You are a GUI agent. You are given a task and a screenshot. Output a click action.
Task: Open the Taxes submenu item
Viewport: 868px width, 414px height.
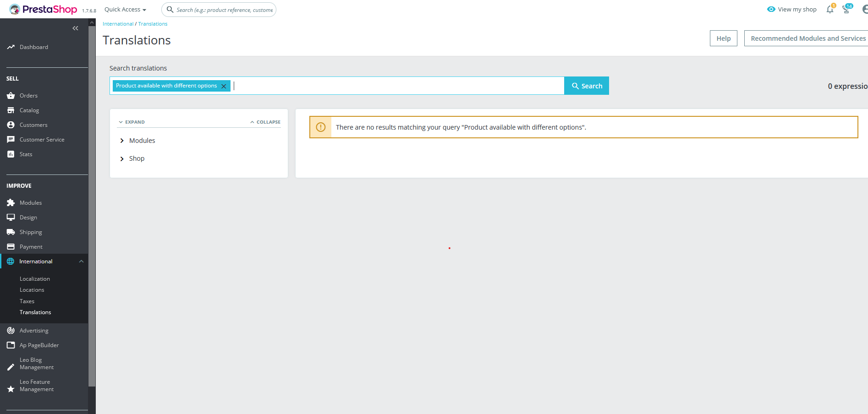(x=27, y=301)
